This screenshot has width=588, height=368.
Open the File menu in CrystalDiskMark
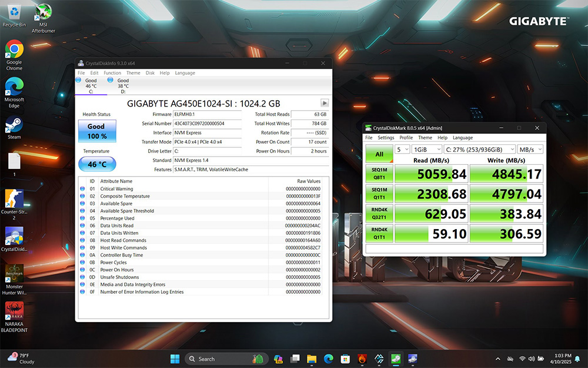tap(369, 138)
